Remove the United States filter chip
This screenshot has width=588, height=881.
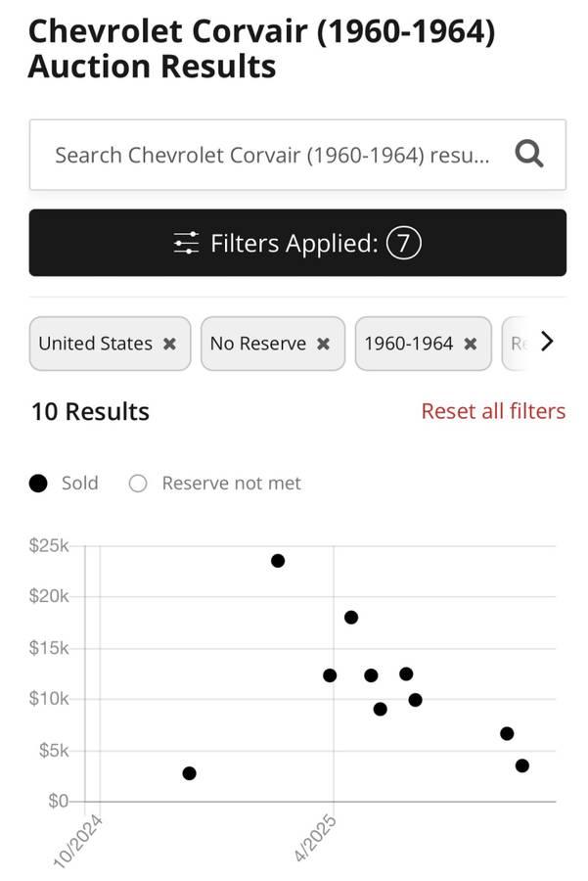(169, 344)
